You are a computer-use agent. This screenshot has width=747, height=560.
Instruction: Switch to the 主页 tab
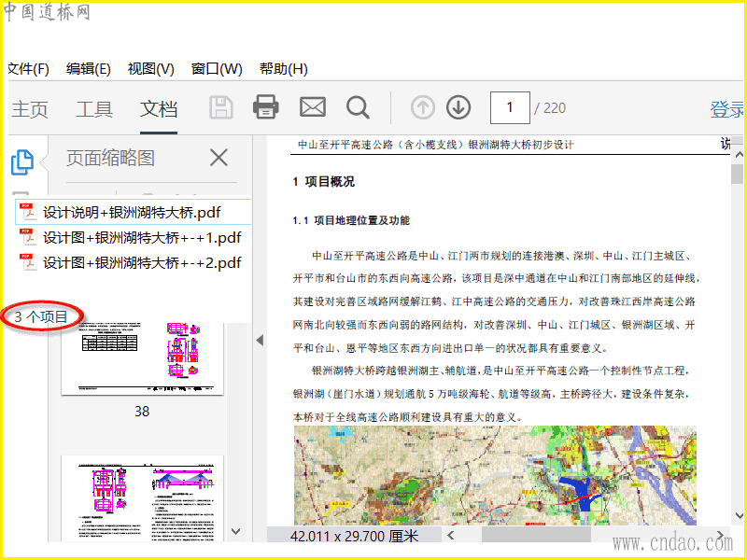(30, 109)
